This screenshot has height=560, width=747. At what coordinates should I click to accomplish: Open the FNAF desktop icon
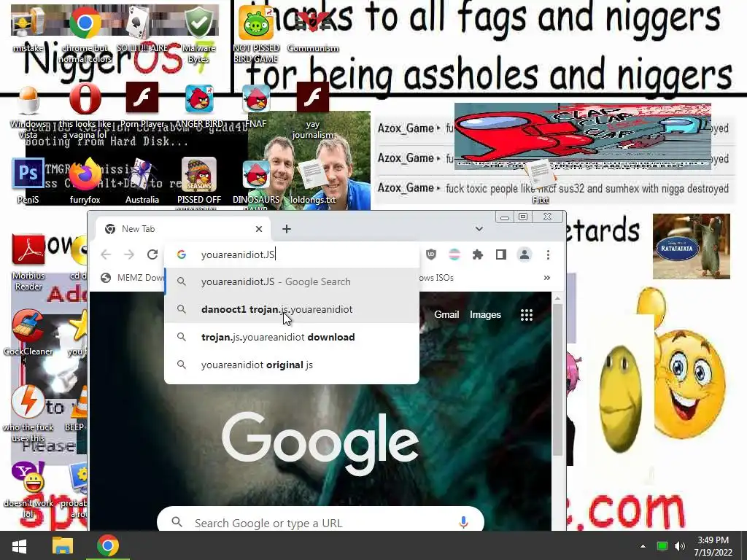[x=256, y=106]
